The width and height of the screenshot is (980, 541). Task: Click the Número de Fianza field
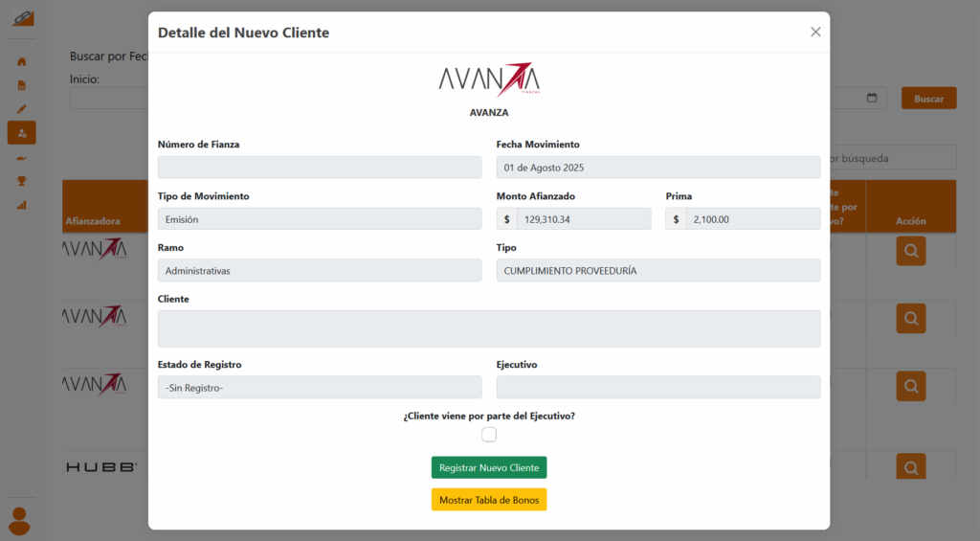pyautogui.click(x=320, y=168)
